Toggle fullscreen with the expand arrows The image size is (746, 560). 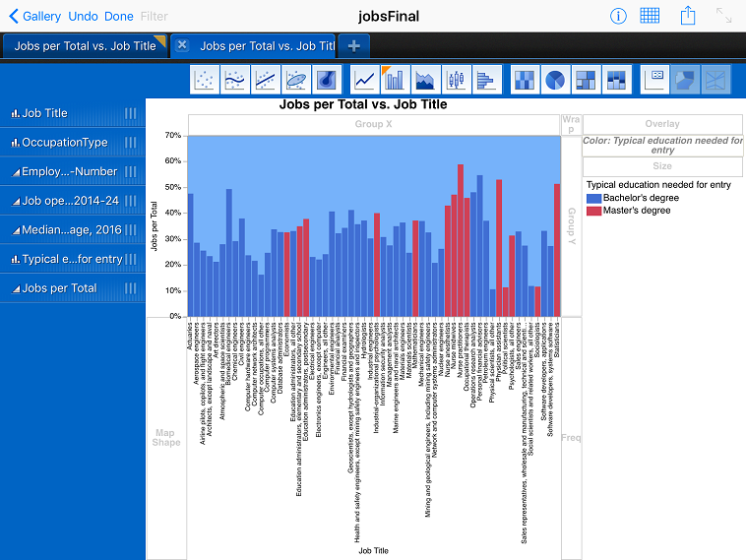(723, 16)
